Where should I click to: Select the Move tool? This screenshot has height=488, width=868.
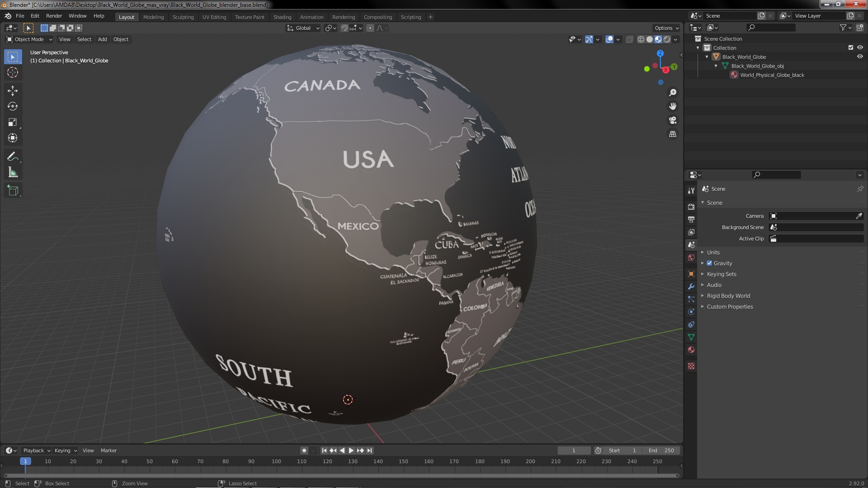click(13, 91)
